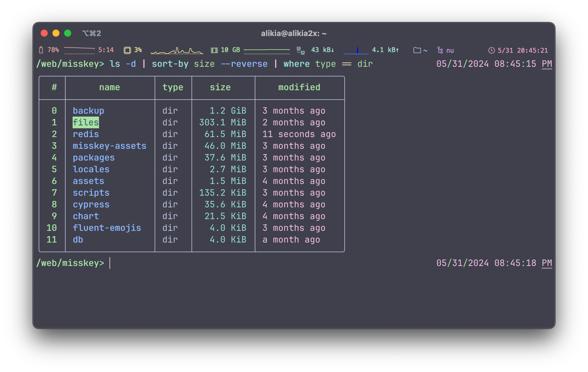Click the git branch icon beside nu
This screenshot has height=372, width=588.
coord(440,50)
